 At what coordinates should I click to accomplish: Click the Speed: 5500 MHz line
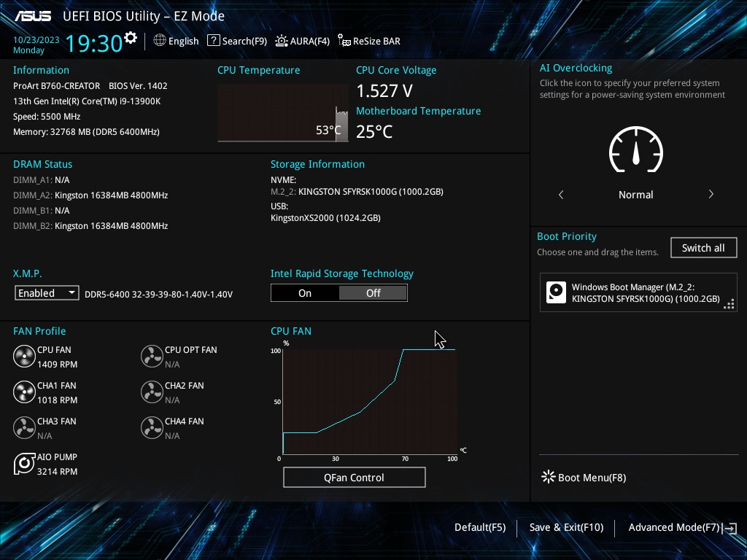(x=47, y=116)
